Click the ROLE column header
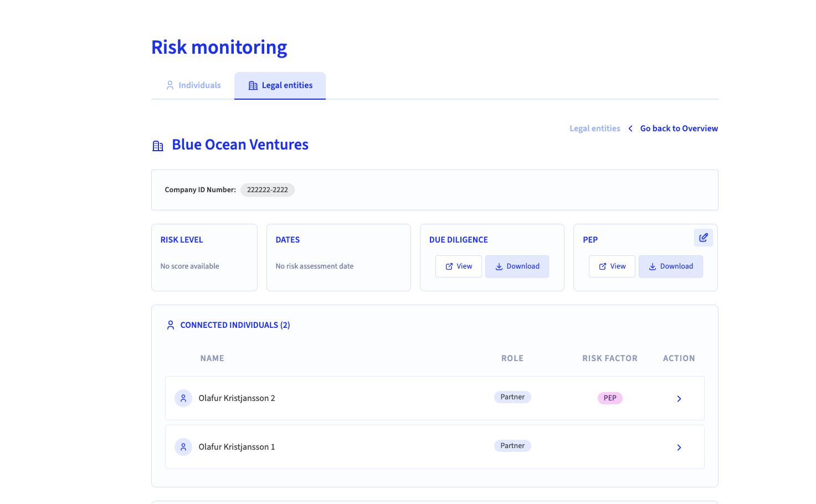Viewport: 816px width, 504px height. [x=512, y=358]
